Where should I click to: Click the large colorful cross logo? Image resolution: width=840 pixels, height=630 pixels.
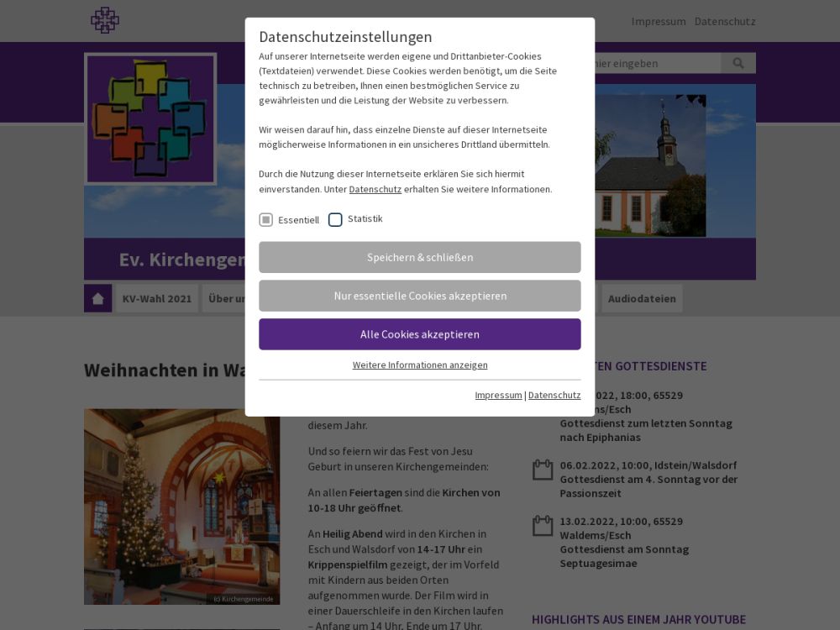[x=150, y=119]
